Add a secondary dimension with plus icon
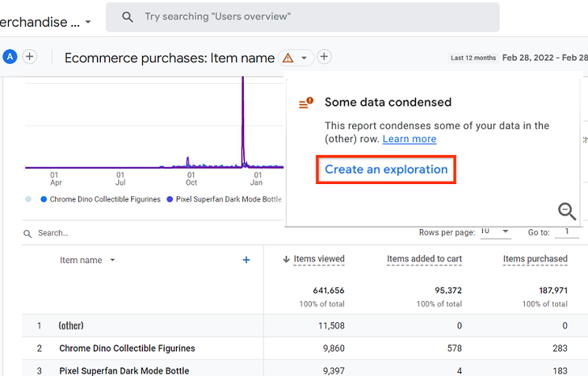The height and width of the screenshot is (376, 588). [x=246, y=260]
